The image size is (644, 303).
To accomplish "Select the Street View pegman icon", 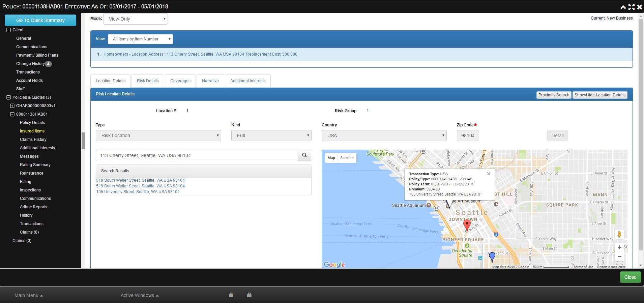I will (619, 234).
